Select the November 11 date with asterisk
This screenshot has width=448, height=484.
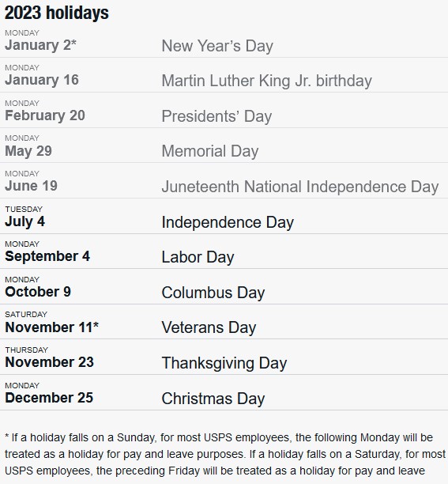coord(52,327)
